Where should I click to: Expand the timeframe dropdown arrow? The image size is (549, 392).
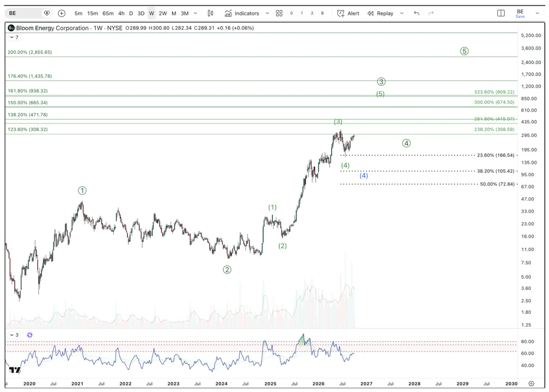[195, 13]
